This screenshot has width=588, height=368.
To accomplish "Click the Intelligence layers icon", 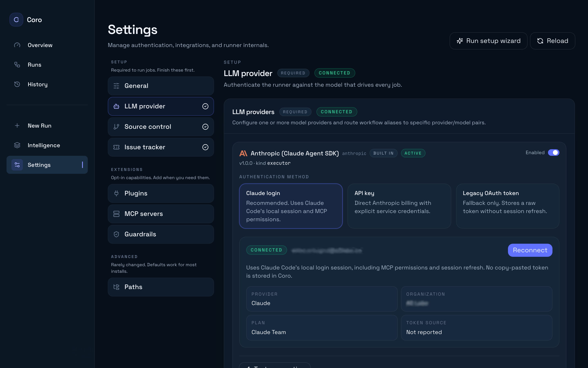I will pos(17,145).
